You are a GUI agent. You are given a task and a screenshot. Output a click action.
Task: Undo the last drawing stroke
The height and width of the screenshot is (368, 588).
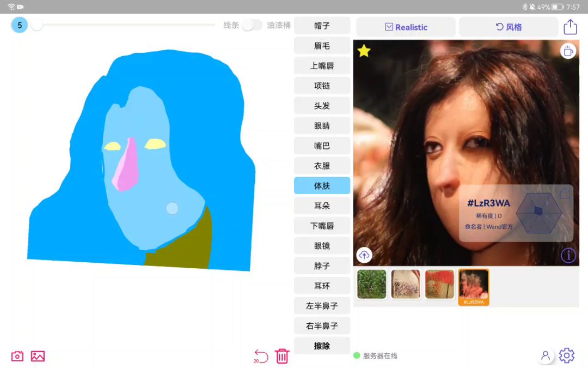pos(261,357)
